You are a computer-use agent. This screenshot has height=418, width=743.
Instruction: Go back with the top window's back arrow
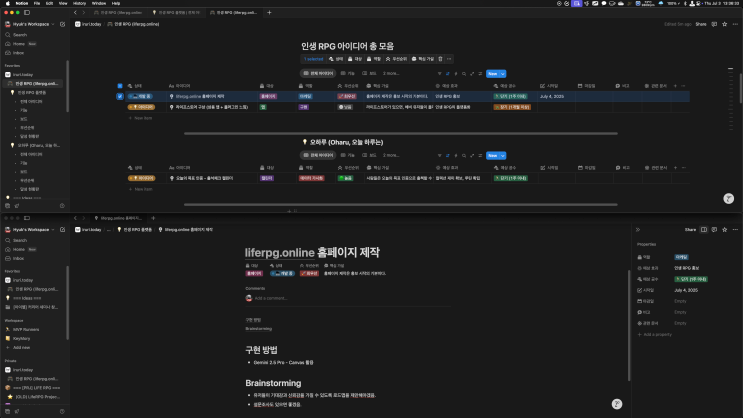75,13
